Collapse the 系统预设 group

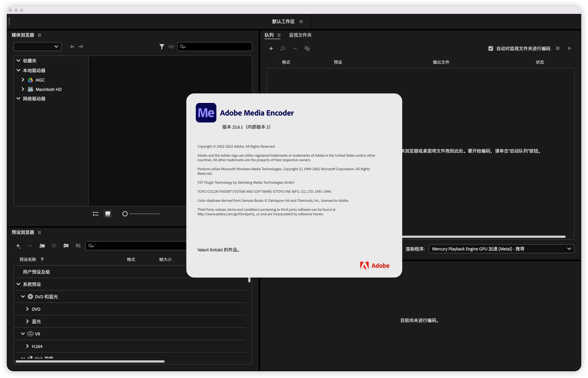pyautogui.click(x=18, y=284)
